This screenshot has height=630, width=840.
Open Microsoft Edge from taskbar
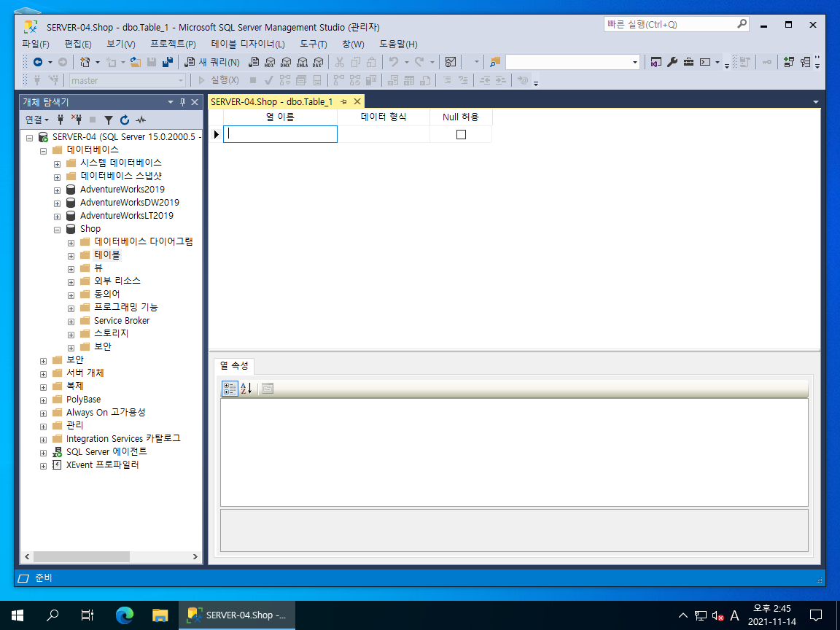[x=124, y=615]
